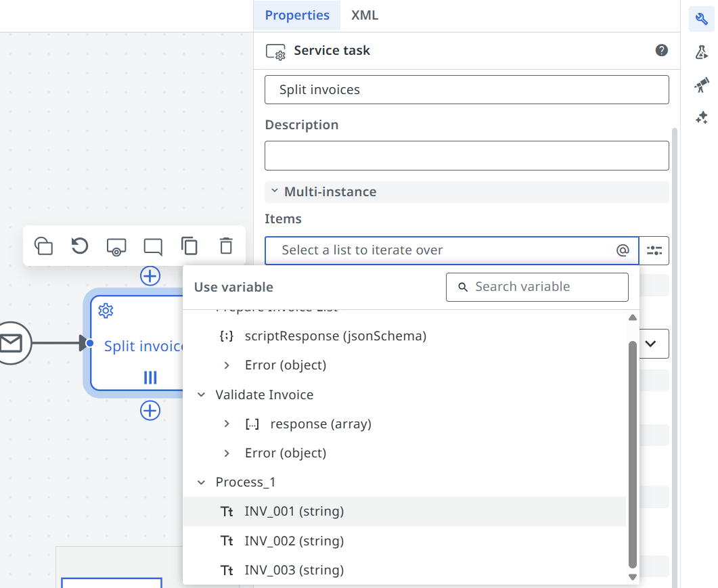
Task: Click the gear icon on Split invoices task
Action: pos(106,311)
